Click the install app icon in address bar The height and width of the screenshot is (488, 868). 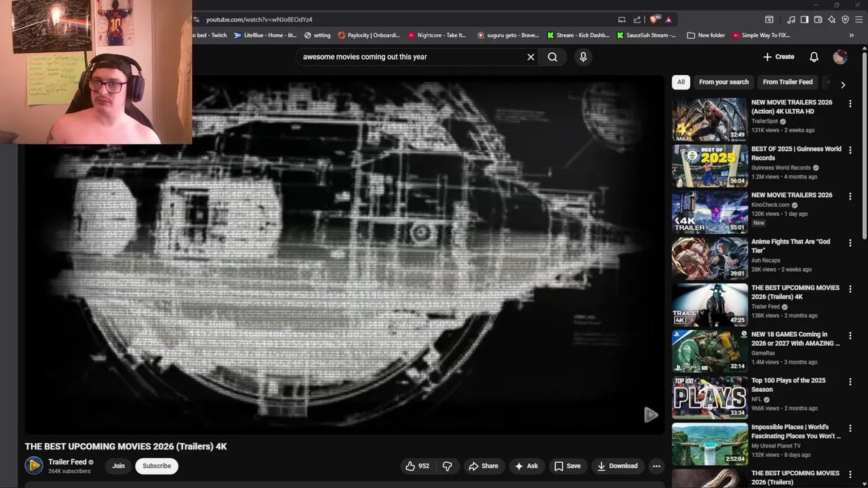[x=622, y=20]
